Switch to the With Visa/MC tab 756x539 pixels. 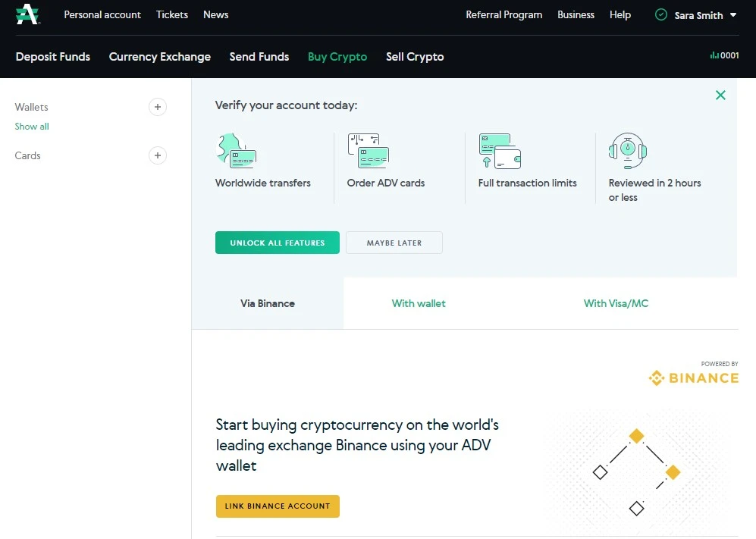coord(616,303)
